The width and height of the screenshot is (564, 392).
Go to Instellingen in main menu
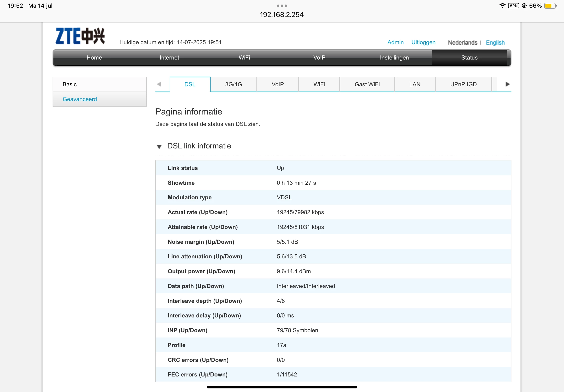394,58
